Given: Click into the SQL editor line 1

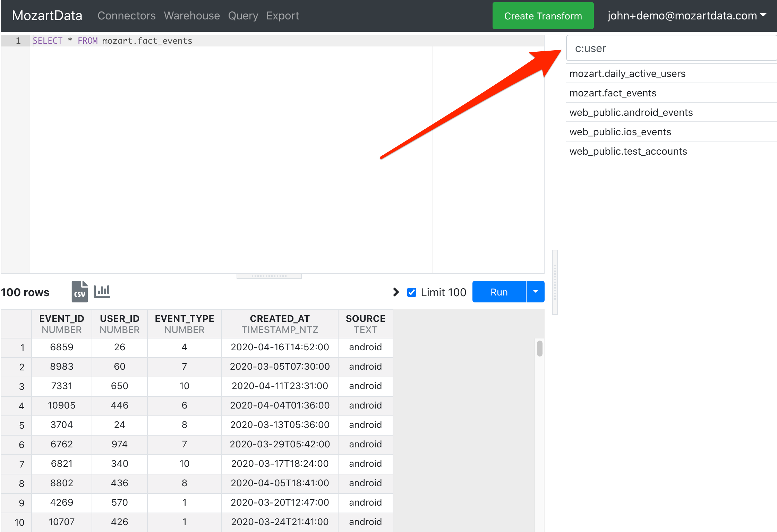Looking at the screenshot, I should pos(287,41).
